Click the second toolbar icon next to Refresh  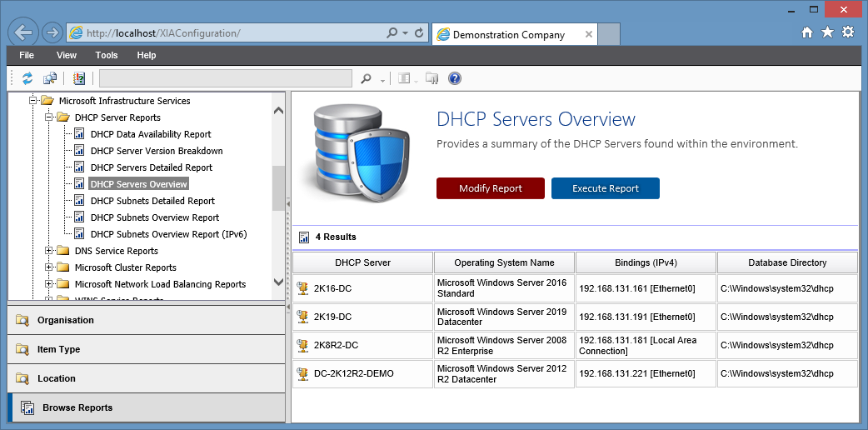50,78
